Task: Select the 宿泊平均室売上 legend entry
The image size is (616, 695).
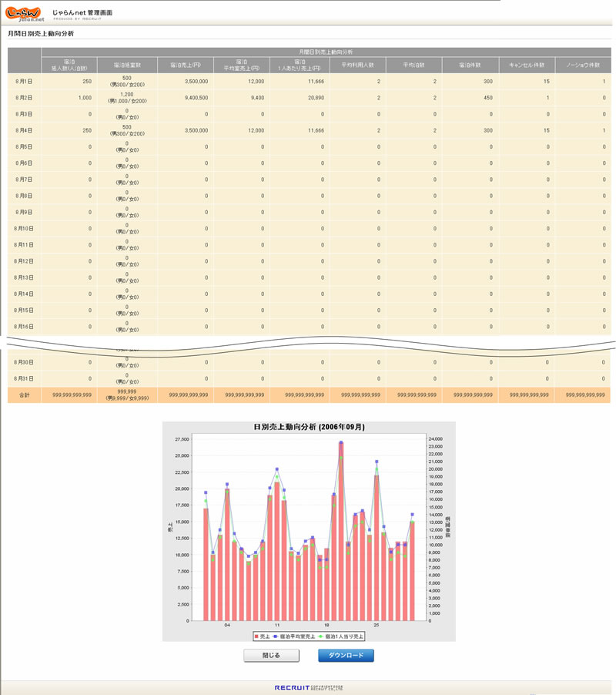Action: (291, 636)
